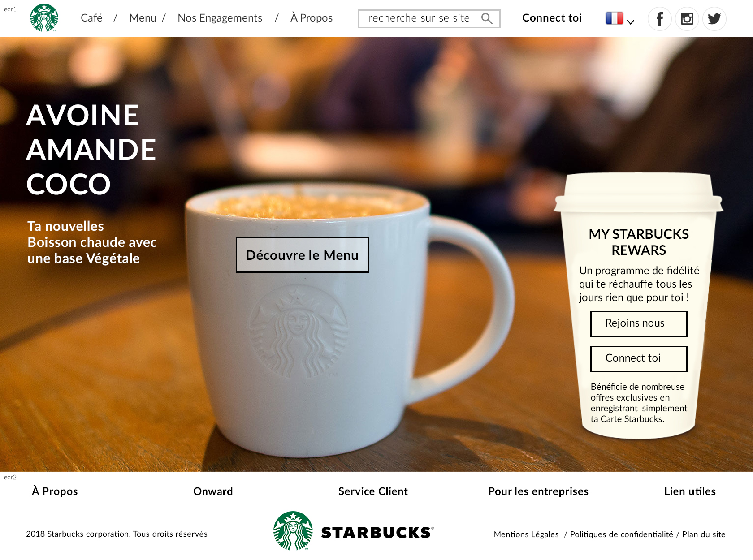
Task: Click the Rejoins nous button
Action: 639,324
